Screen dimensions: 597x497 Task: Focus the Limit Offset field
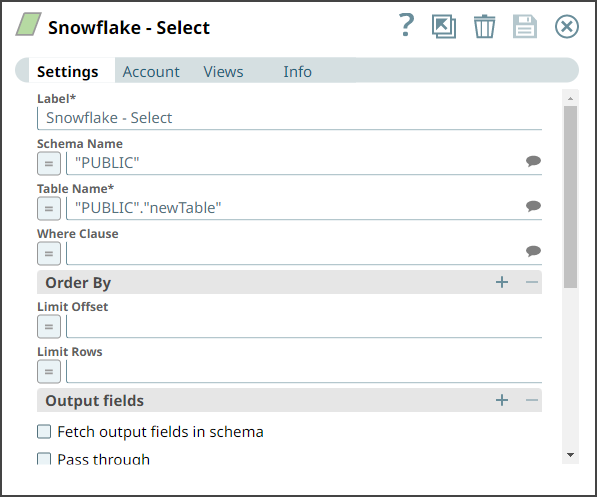point(304,326)
